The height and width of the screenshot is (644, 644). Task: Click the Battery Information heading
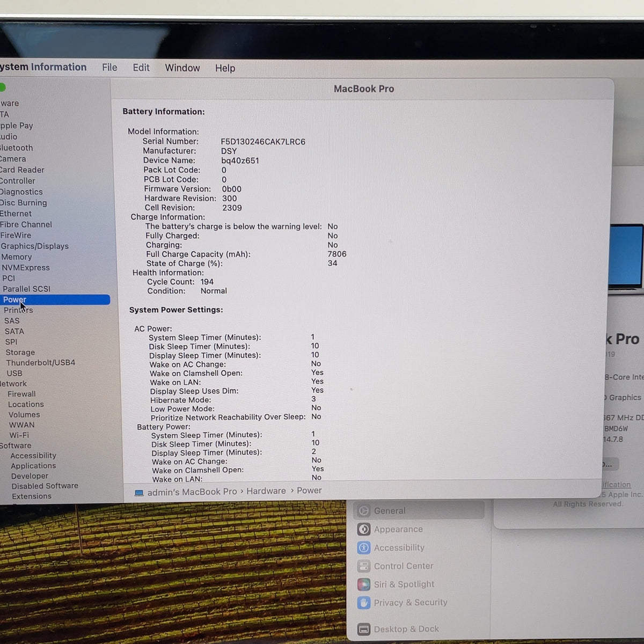pyautogui.click(x=164, y=112)
